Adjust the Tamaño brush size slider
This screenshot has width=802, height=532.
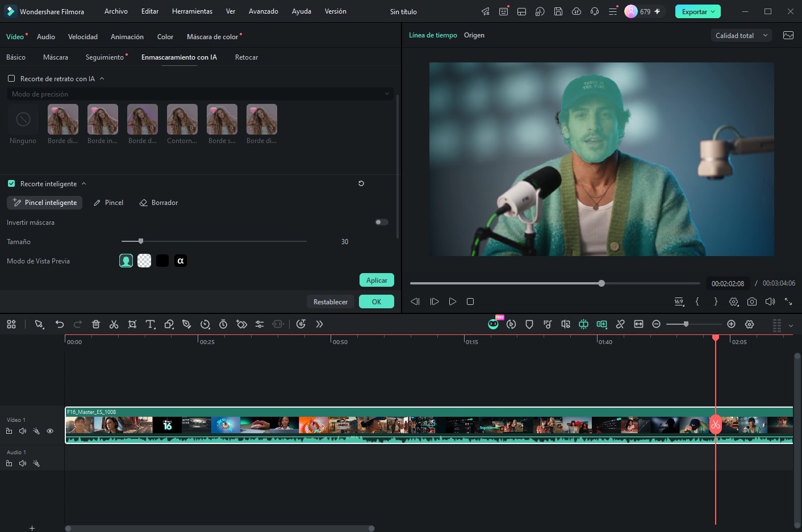214,241
